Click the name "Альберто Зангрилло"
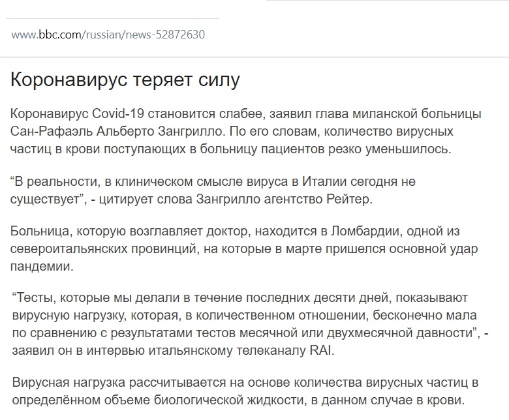This screenshot has width=509, height=420. pyautogui.click(x=161, y=131)
